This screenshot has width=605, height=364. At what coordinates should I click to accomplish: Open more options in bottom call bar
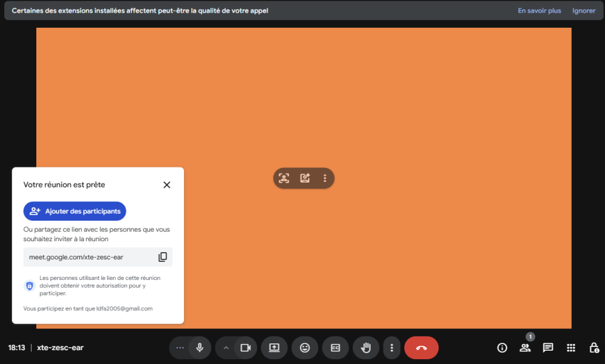(392, 348)
